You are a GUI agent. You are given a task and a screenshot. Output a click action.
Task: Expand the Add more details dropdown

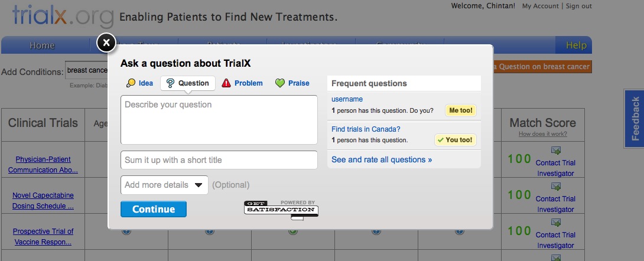[164, 185]
